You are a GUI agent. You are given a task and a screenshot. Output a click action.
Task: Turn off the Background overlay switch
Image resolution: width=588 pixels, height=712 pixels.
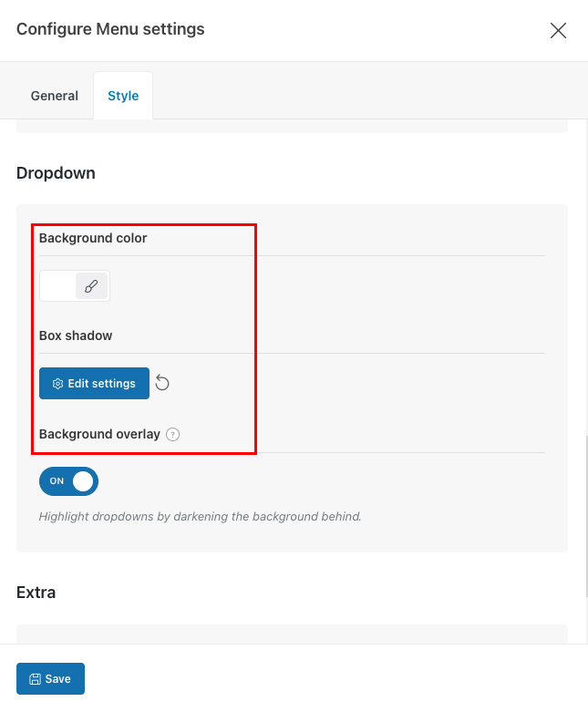coord(68,481)
